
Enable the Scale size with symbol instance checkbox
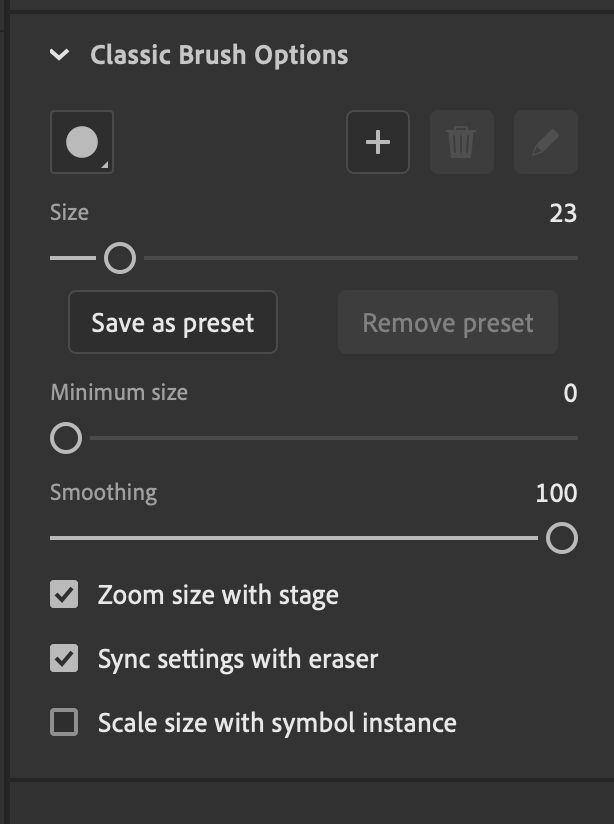tap(64, 722)
